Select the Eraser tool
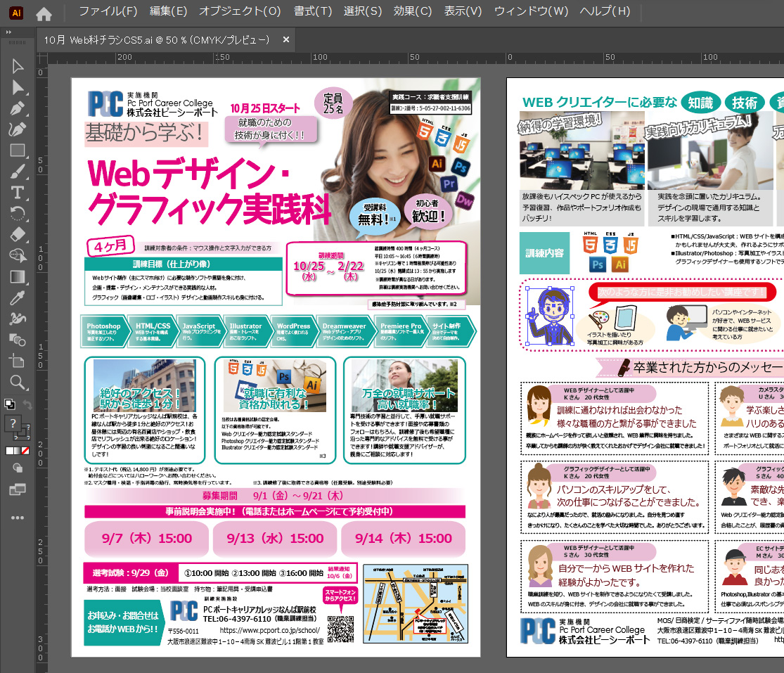This screenshot has height=673, width=784. pos(18,234)
